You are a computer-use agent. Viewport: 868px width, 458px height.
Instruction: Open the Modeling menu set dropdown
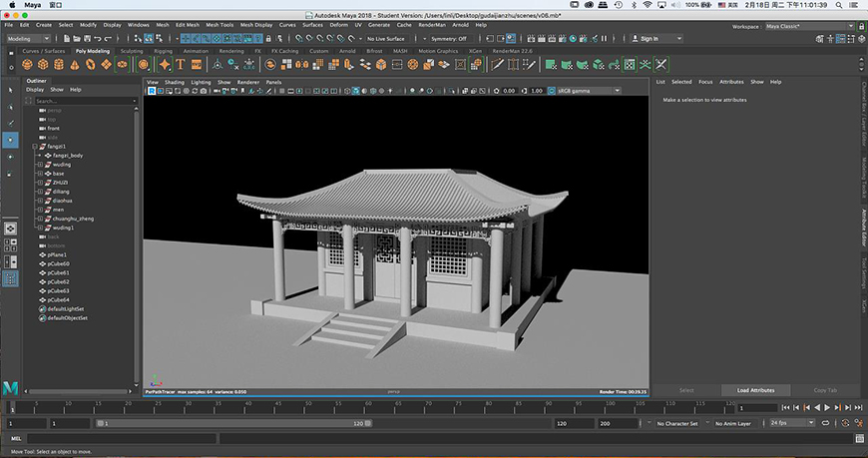coord(28,39)
